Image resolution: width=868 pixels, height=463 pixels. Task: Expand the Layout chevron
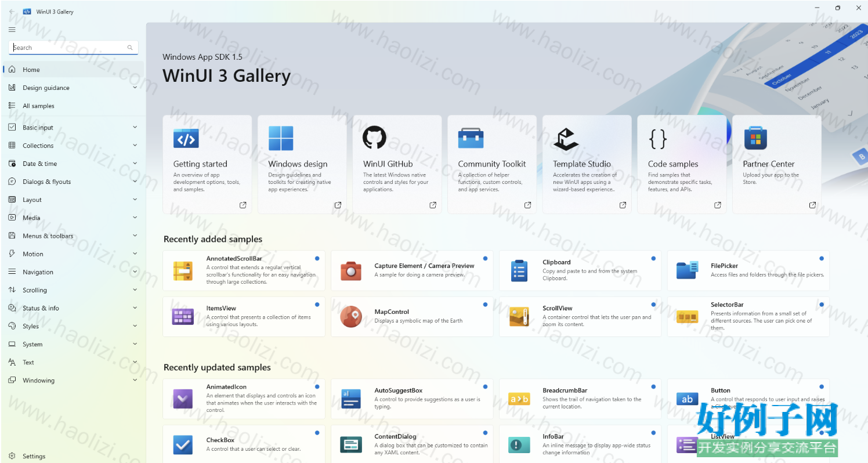pyautogui.click(x=135, y=199)
